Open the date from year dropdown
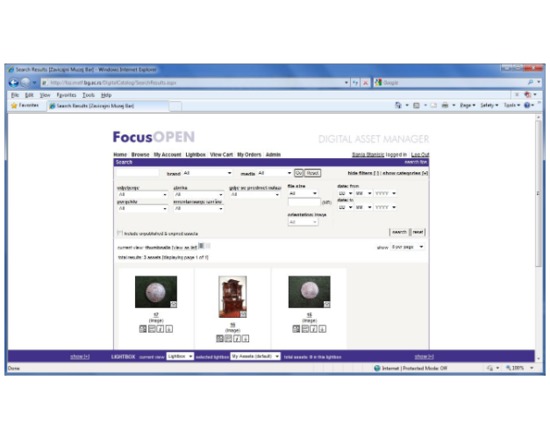The height and width of the screenshot is (440, 550). 385,193
